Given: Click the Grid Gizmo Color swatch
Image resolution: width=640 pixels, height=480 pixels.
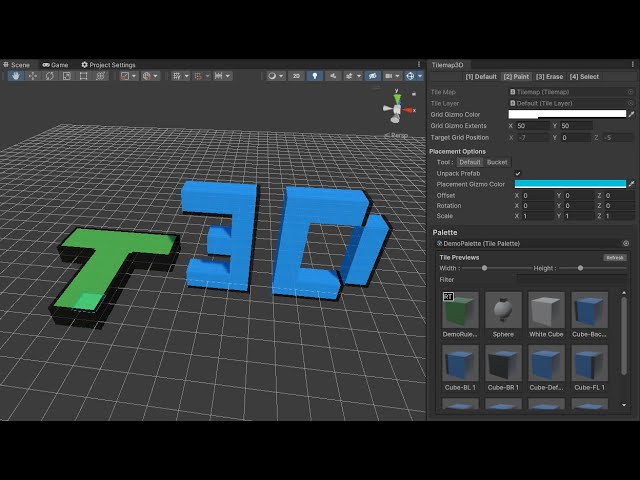Looking at the screenshot, I should [567, 114].
